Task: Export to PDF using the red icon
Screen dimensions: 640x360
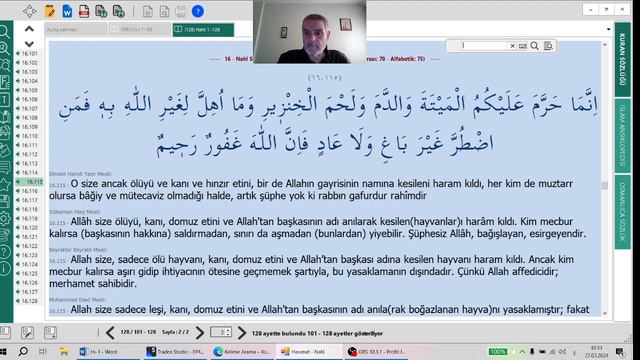Action: point(84,11)
